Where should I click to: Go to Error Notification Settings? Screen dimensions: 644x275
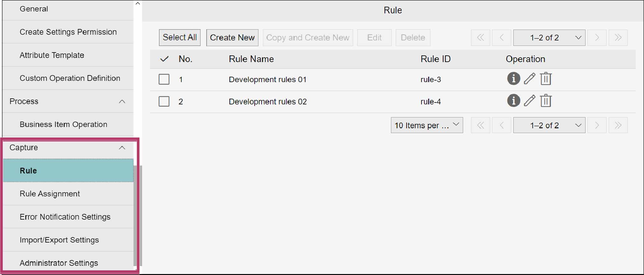[x=65, y=217]
